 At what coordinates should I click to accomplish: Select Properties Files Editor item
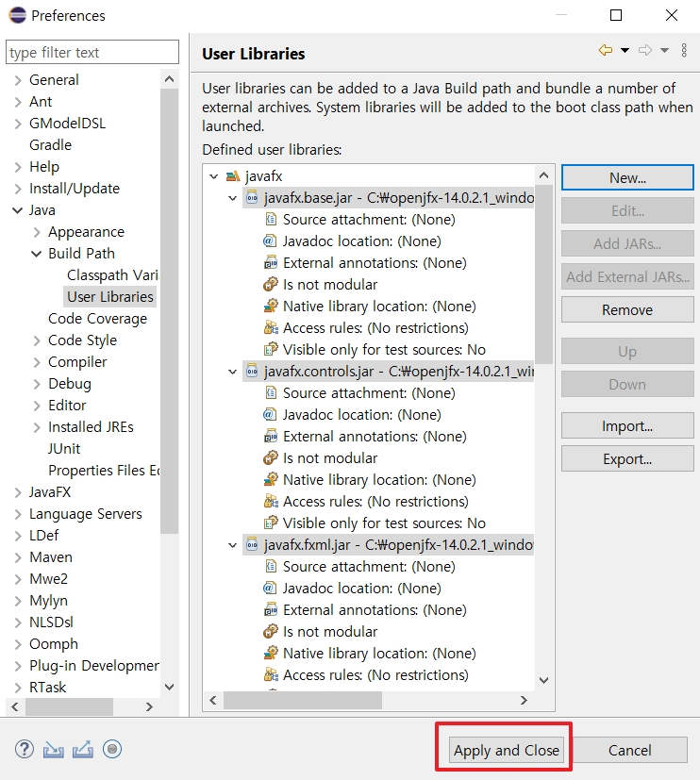104,470
